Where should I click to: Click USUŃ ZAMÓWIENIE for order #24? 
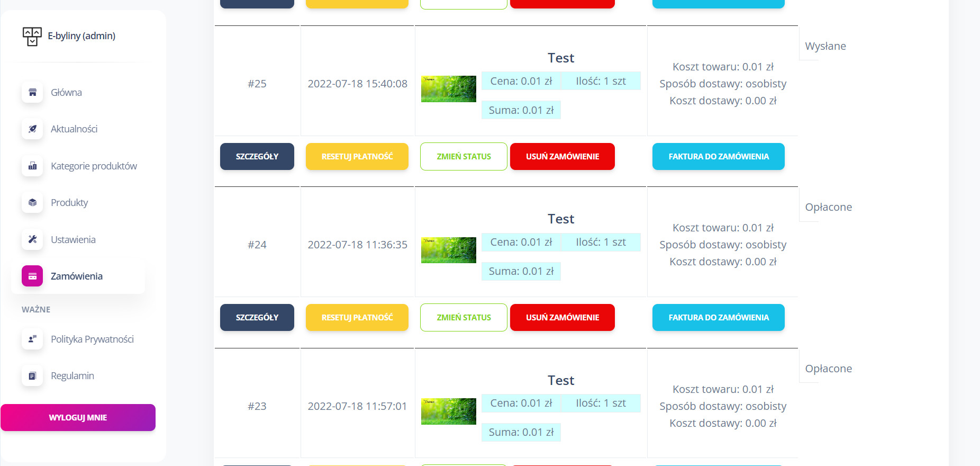[562, 317]
